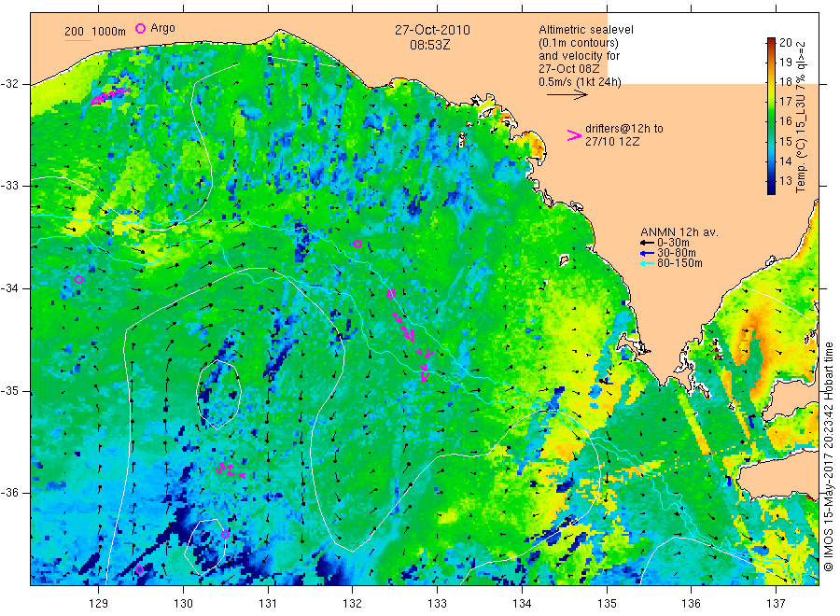Click the '134' longitude axis label
840x616 pixels.
522,604
